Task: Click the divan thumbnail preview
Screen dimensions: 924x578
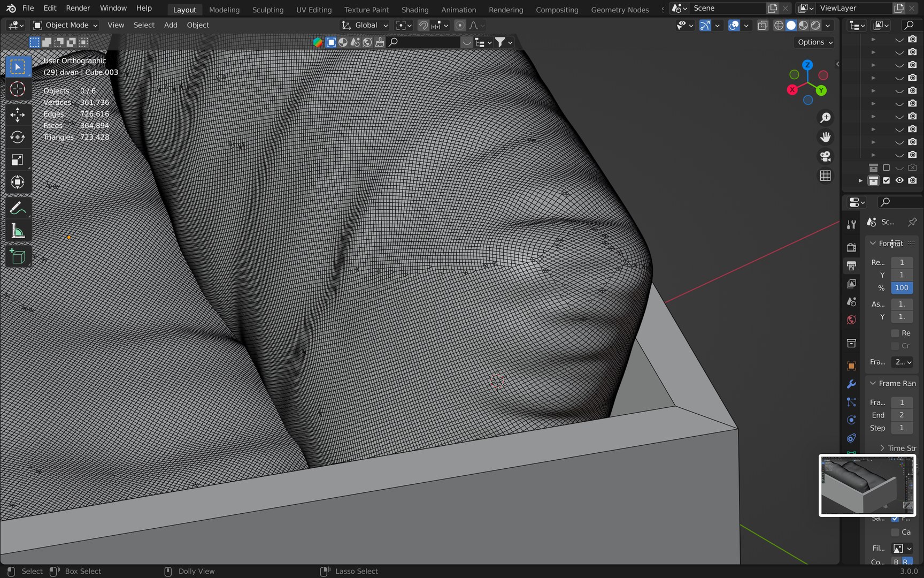Action: point(867,485)
